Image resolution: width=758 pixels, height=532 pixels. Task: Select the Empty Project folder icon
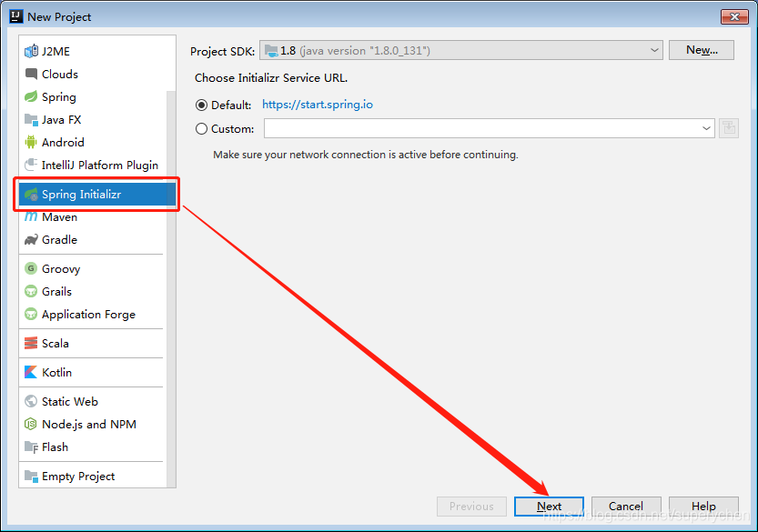[32, 476]
